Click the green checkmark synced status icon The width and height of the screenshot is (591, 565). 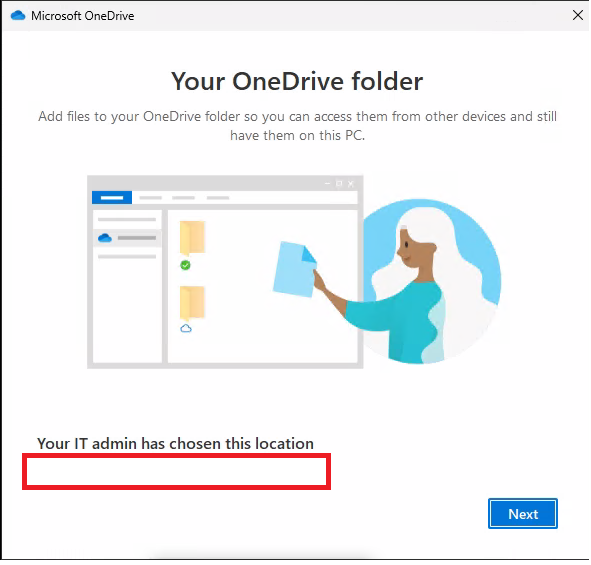point(185,265)
